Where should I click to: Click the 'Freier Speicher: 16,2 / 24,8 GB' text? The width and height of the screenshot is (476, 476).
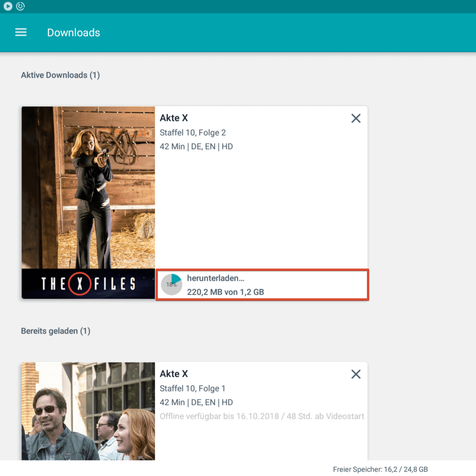(380, 469)
